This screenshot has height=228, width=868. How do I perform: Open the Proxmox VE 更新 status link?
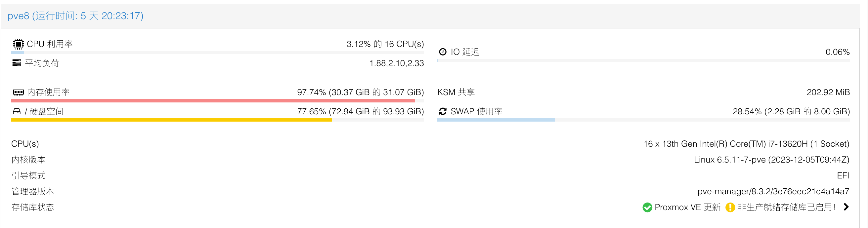point(687,207)
